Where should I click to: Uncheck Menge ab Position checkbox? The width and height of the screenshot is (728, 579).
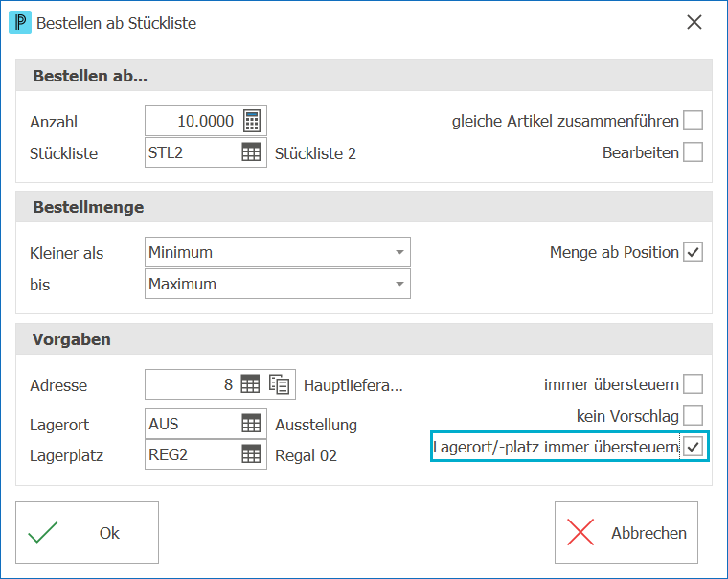pyautogui.click(x=693, y=252)
